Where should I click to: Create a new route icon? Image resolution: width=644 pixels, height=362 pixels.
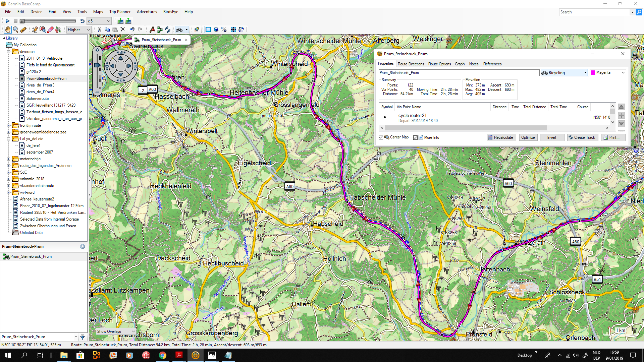click(160, 29)
